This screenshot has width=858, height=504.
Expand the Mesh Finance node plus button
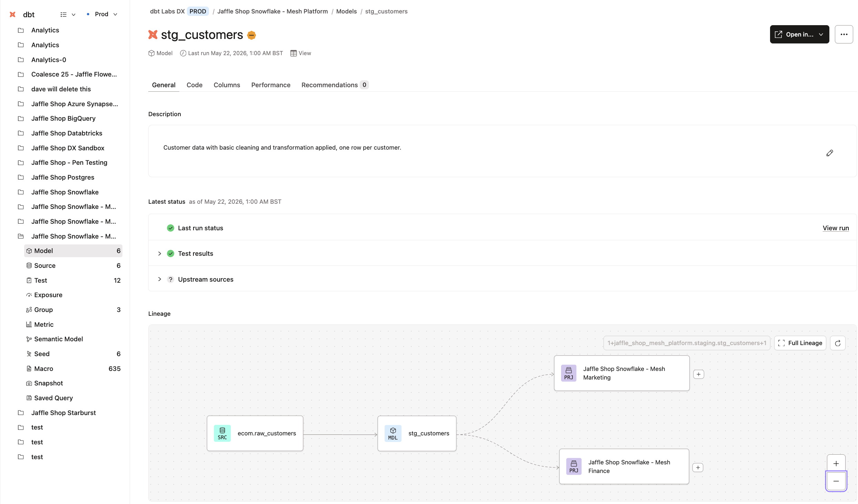click(x=698, y=467)
